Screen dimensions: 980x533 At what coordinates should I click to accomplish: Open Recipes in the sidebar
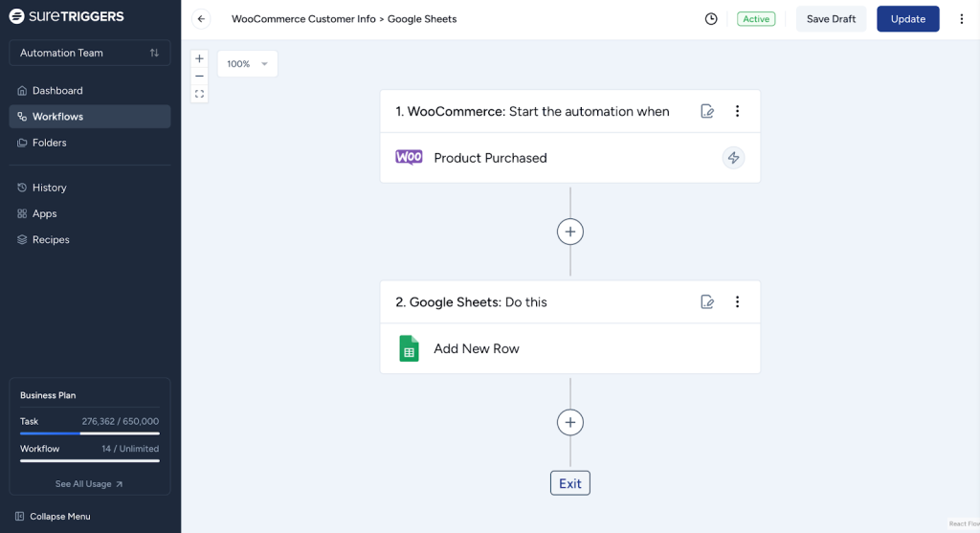(51, 240)
